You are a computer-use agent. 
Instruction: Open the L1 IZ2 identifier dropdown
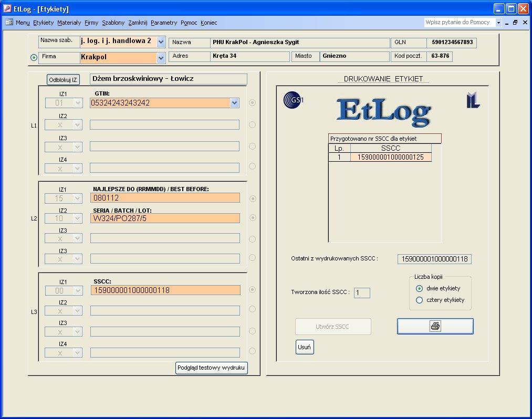(x=78, y=125)
